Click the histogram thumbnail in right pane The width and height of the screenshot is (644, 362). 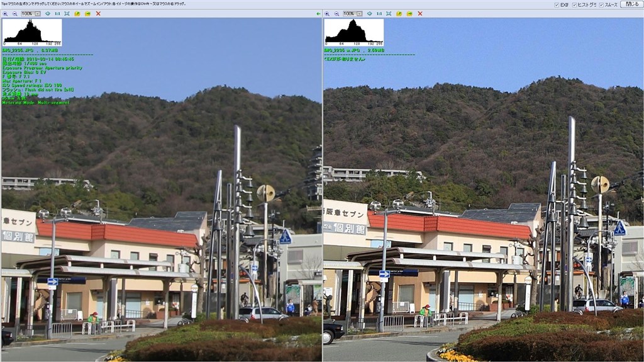coord(353,32)
